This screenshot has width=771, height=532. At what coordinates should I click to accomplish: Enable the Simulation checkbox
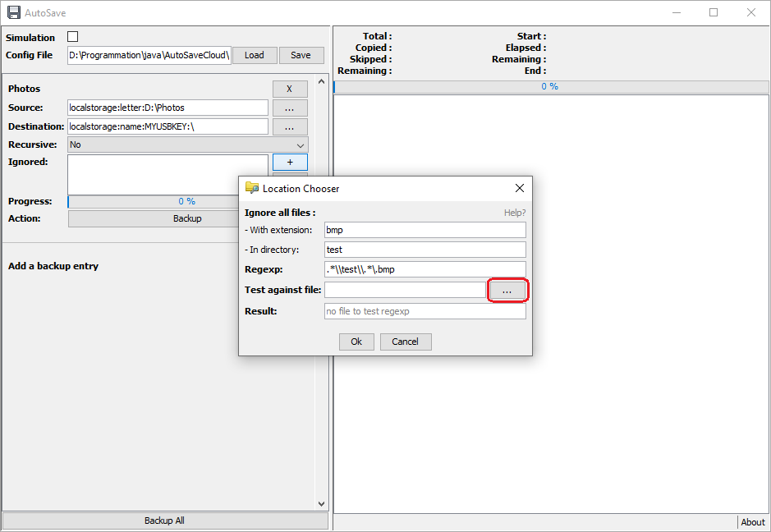(73, 37)
